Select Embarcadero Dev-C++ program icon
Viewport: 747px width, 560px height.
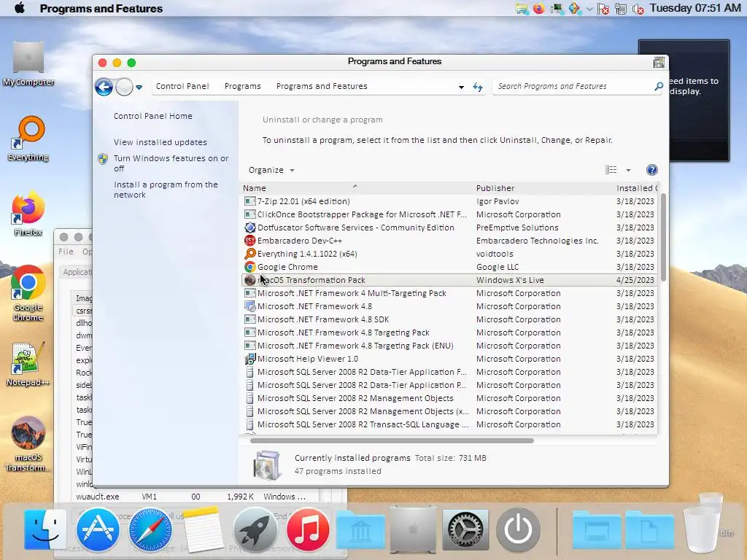pyautogui.click(x=249, y=241)
